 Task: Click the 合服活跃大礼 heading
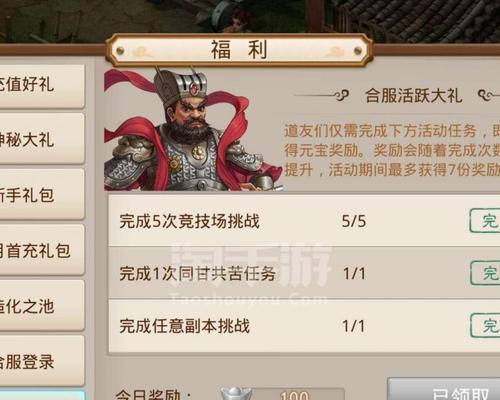pyautogui.click(x=413, y=96)
